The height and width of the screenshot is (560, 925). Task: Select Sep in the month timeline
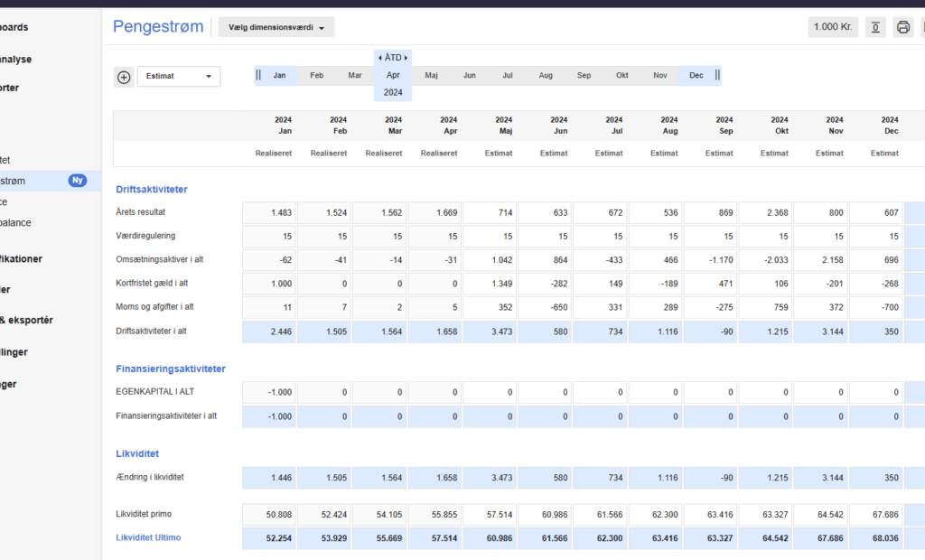point(584,76)
